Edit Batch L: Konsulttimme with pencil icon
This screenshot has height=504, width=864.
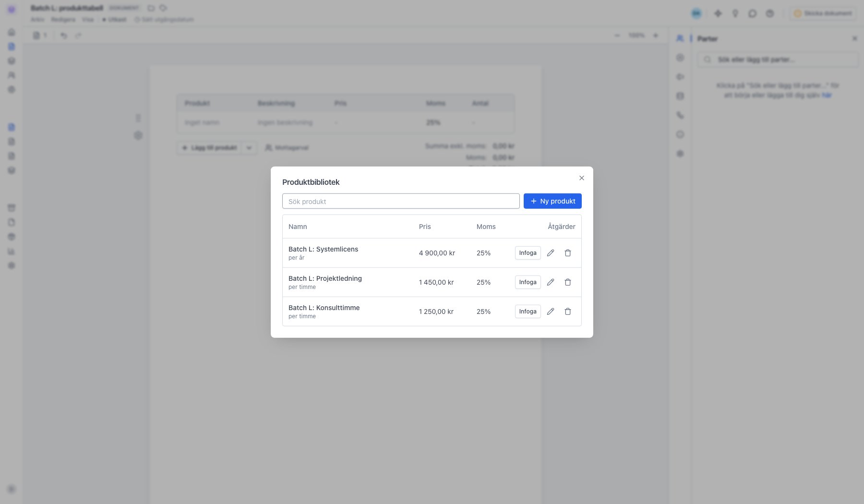[551, 312]
